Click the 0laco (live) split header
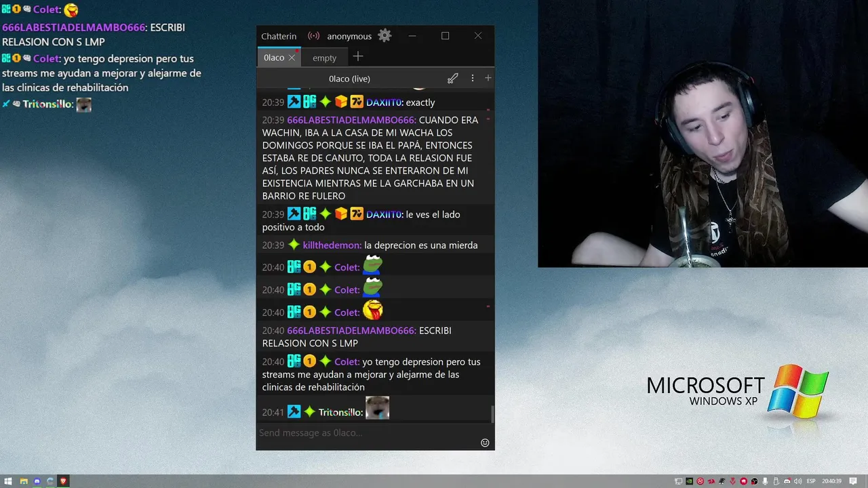This screenshot has height=488, width=868. tap(349, 79)
